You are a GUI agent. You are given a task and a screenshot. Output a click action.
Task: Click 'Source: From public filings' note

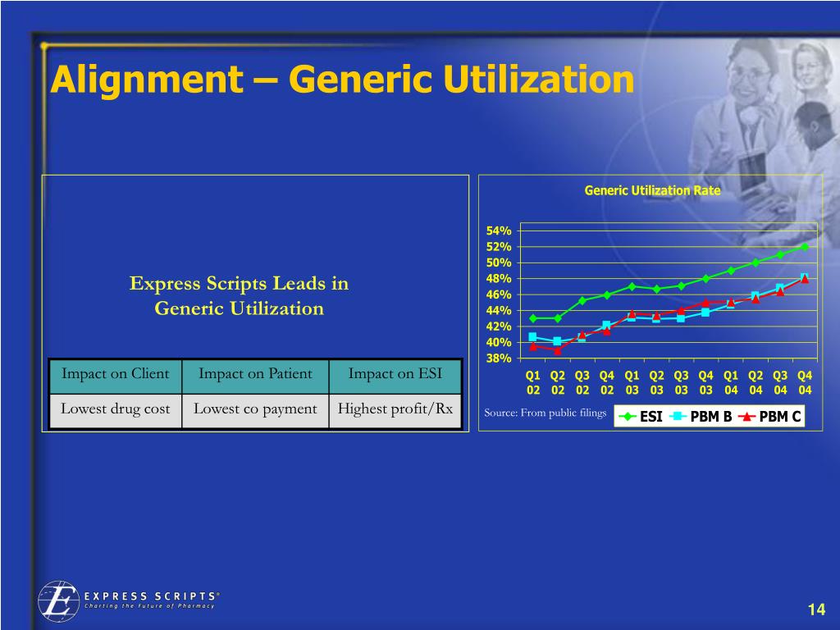[545, 413]
